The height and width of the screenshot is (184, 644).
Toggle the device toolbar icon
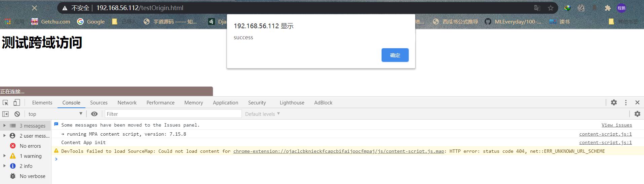[16, 103]
